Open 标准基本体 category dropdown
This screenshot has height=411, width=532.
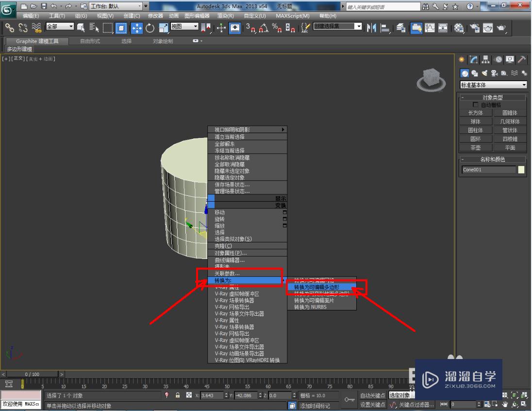tap(493, 85)
